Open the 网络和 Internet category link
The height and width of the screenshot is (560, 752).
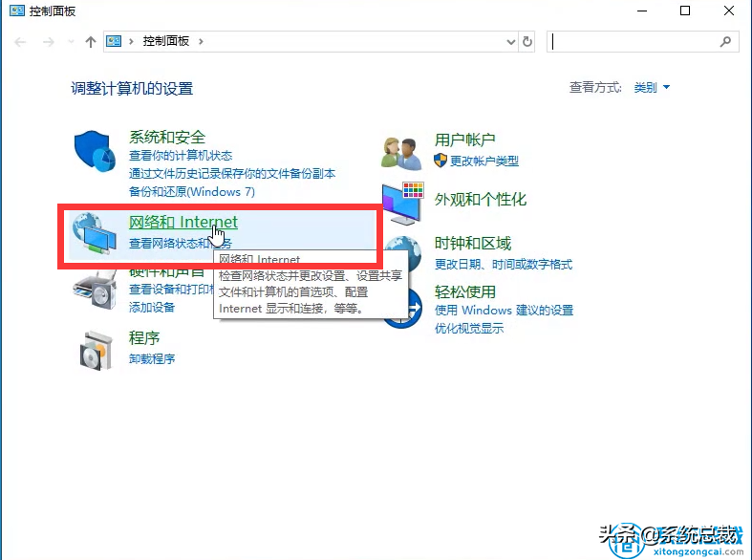pos(183,223)
